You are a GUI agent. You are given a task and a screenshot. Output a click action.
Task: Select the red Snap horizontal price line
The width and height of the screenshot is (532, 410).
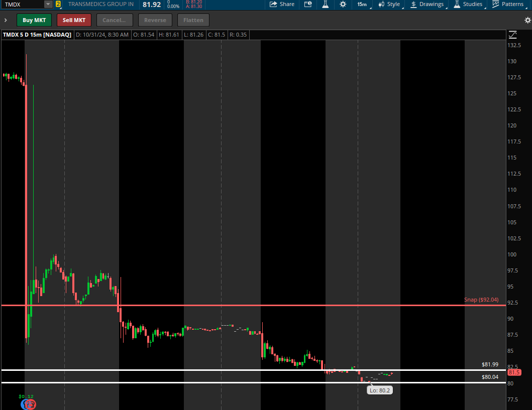[253, 305]
